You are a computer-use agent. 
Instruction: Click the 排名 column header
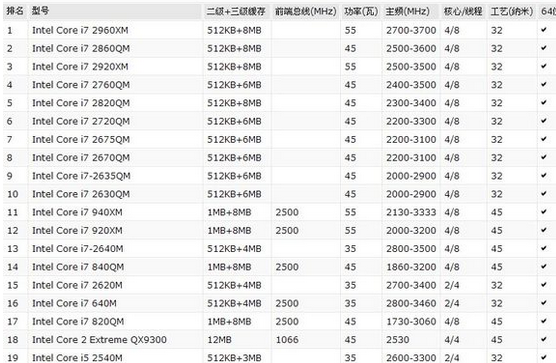(15, 11)
